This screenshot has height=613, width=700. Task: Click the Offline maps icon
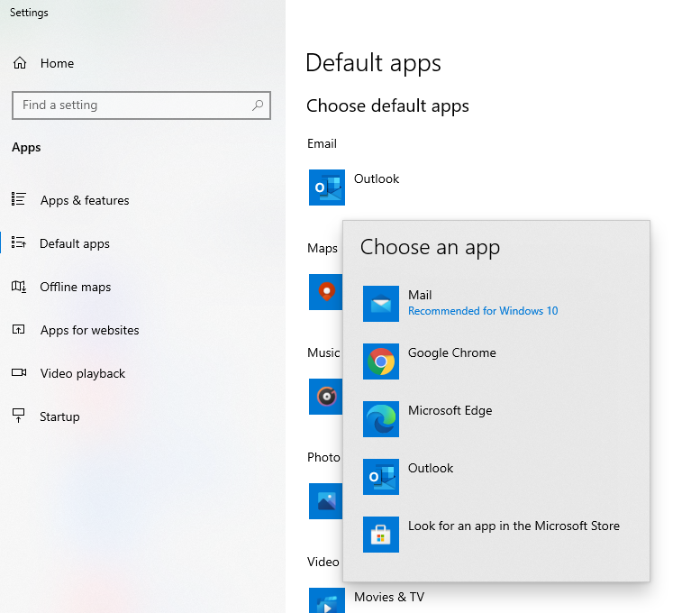pyautogui.click(x=19, y=286)
